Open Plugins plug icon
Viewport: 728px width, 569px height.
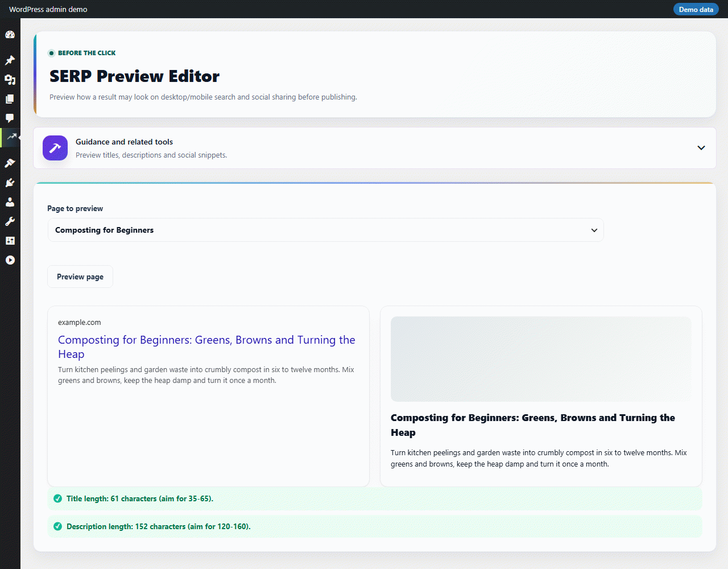pyautogui.click(x=10, y=183)
